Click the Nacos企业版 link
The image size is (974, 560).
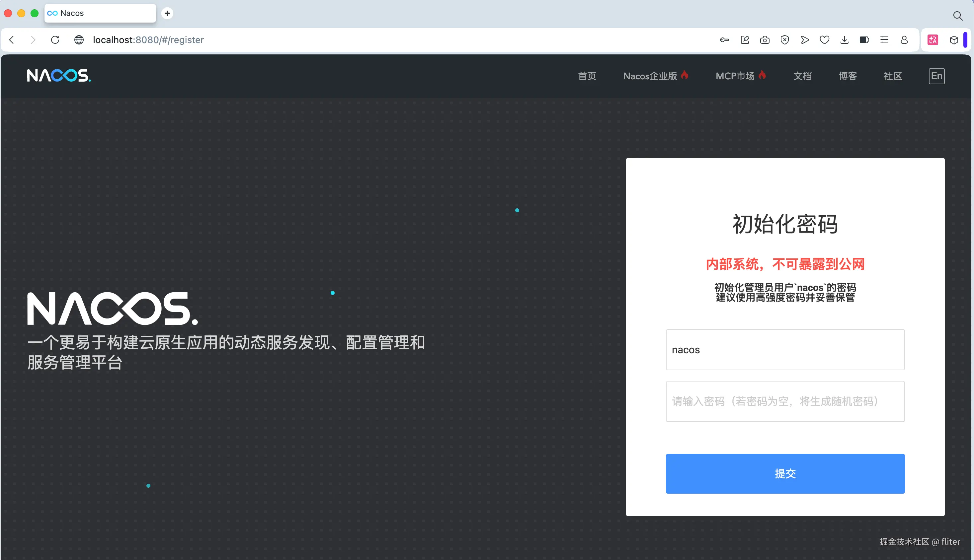click(x=650, y=76)
